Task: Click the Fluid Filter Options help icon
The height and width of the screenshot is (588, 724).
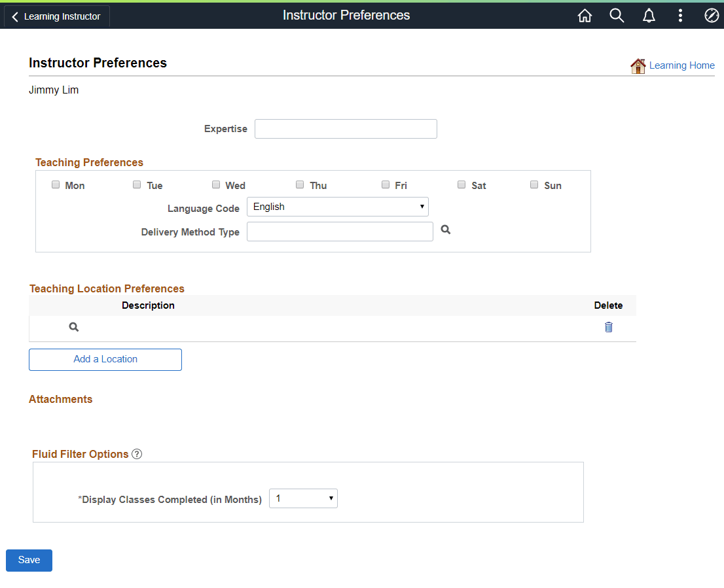Action: coord(136,453)
